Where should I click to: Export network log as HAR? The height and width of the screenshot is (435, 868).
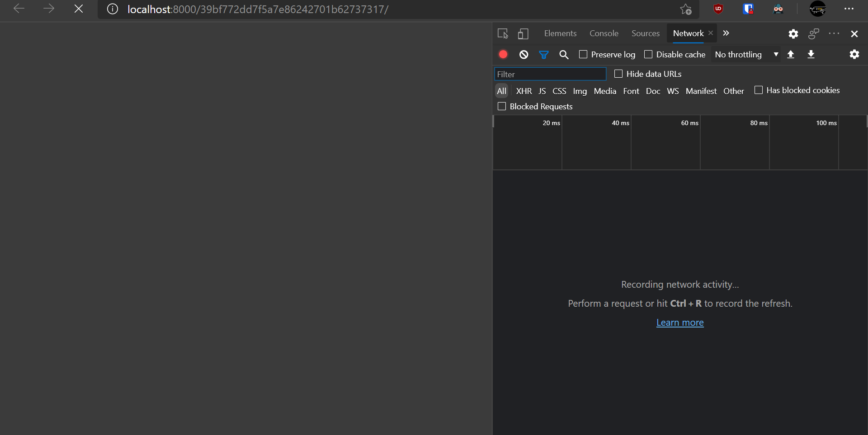point(811,54)
